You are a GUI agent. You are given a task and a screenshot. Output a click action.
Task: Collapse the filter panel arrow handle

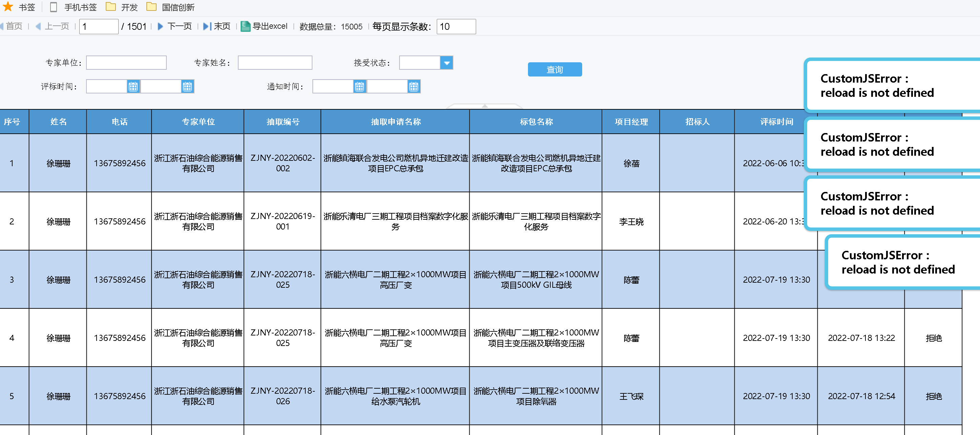coord(484,106)
